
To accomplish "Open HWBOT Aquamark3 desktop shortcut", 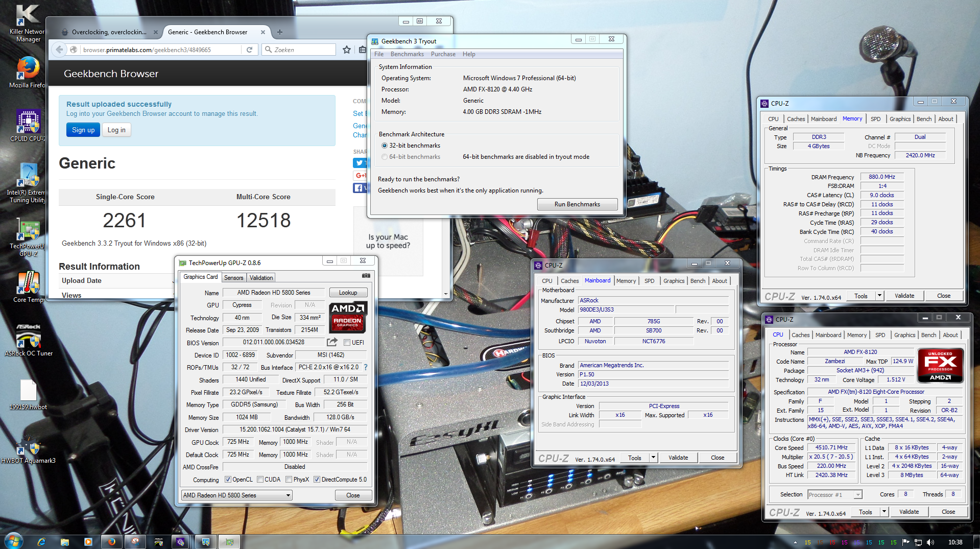I will pyautogui.click(x=28, y=449).
